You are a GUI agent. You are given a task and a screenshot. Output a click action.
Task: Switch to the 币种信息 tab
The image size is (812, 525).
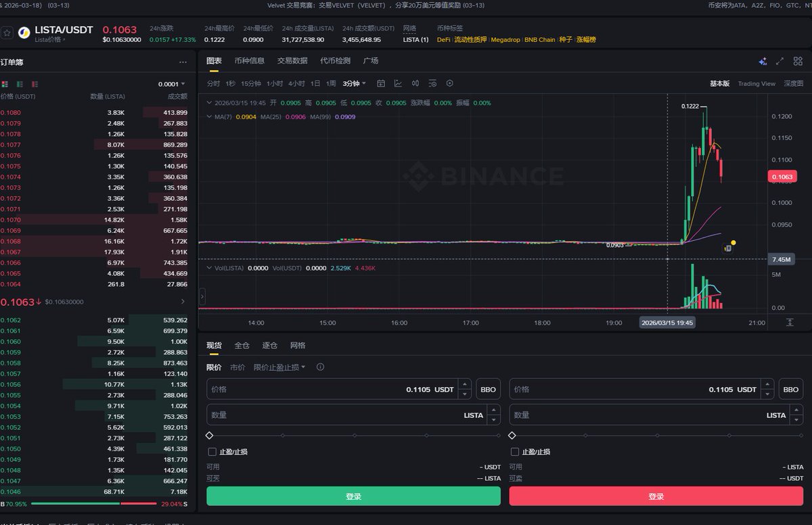tap(249, 60)
